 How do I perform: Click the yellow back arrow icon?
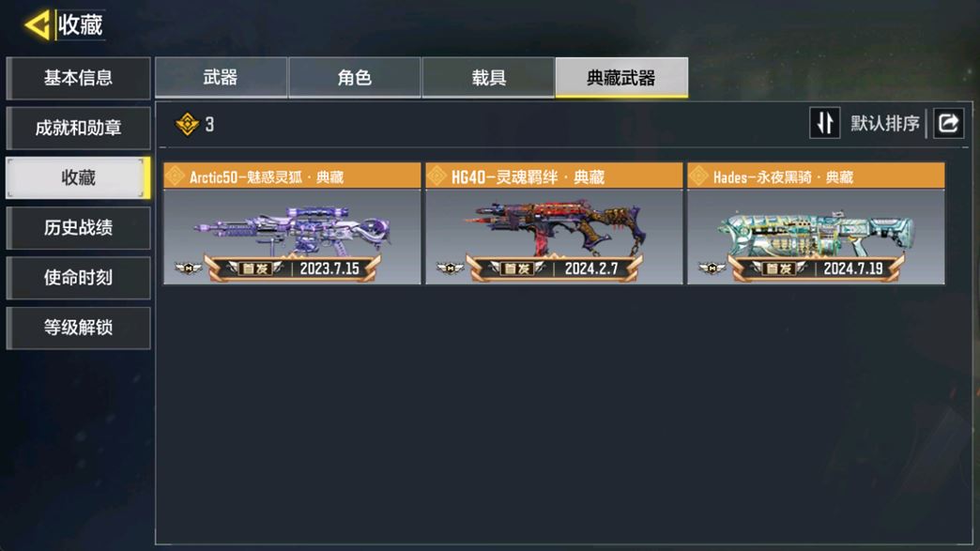coord(38,25)
